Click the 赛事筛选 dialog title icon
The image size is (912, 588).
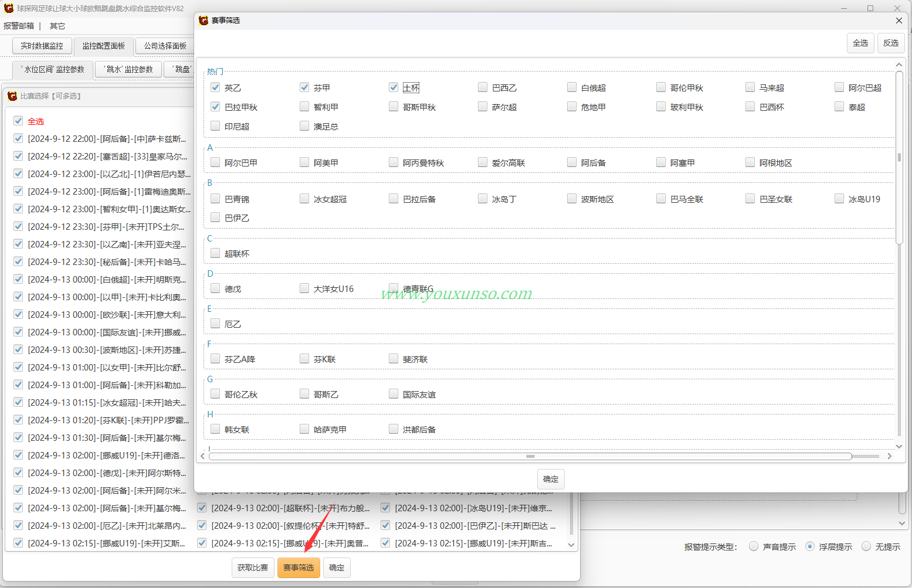pyautogui.click(x=204, y=21)
